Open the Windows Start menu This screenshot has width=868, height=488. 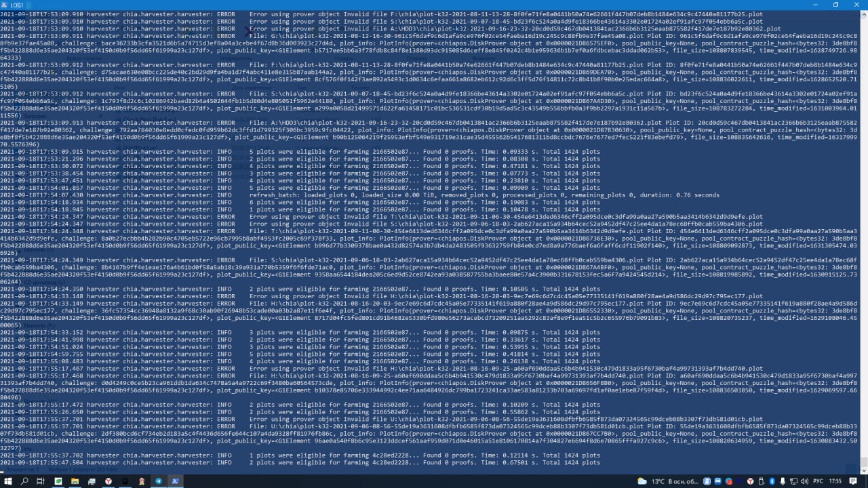(x=8, y=481)
